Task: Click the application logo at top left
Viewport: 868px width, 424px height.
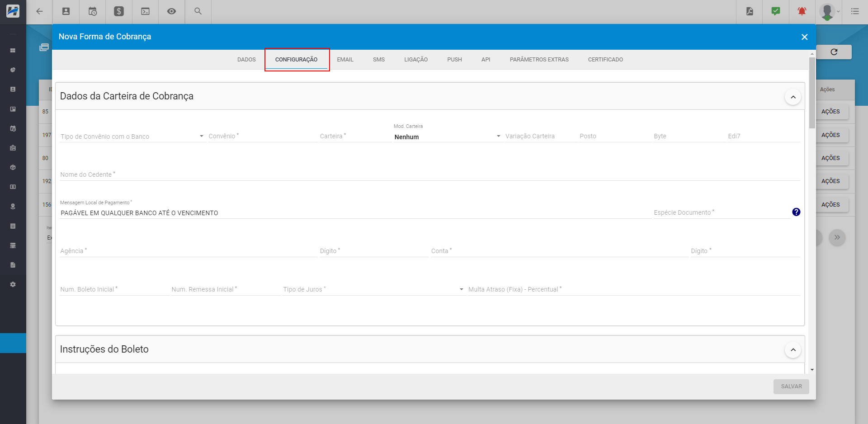Action: coord(13,11)
